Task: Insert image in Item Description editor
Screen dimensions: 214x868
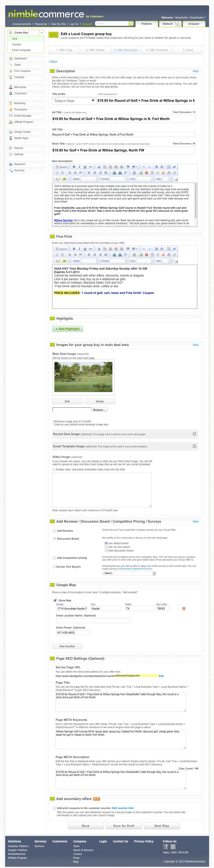Action: pos(141,173)
